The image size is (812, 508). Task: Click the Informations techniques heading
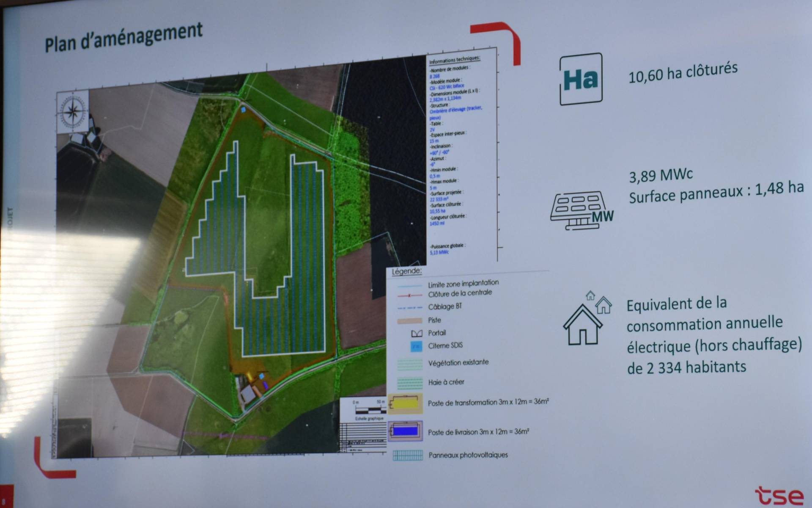point(454,60)
